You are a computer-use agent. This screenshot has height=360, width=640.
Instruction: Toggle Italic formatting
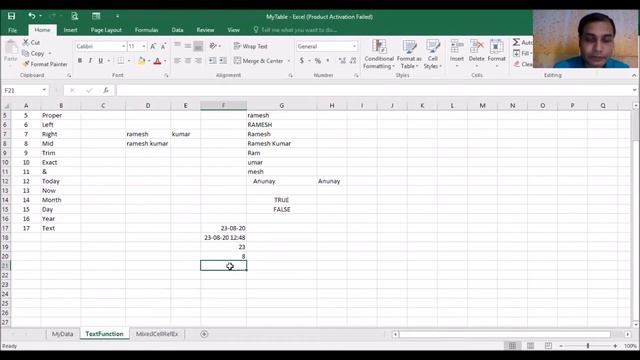pyautogui.click(x=90, y=61)
